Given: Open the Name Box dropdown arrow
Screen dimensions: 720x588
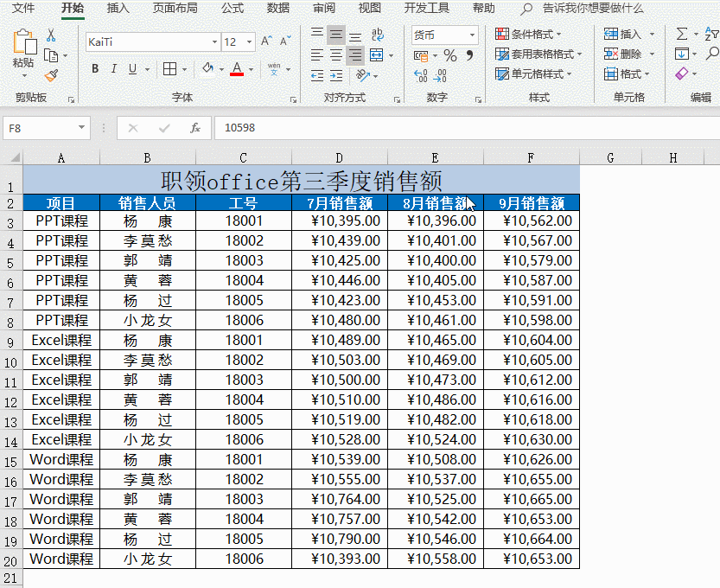Looking at the screenshot, I should 82,128.
